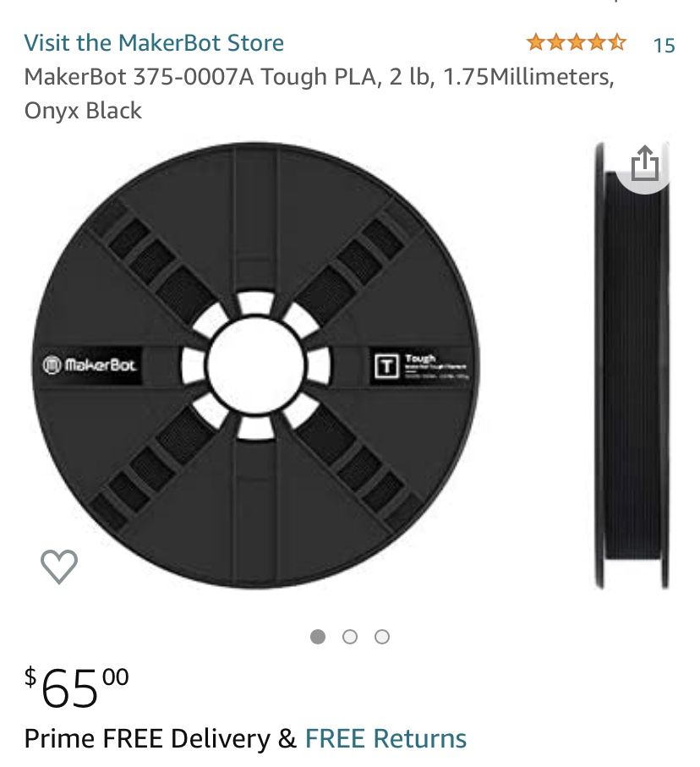Tap the product title text

pyautogui.click(x=319, y=93)
